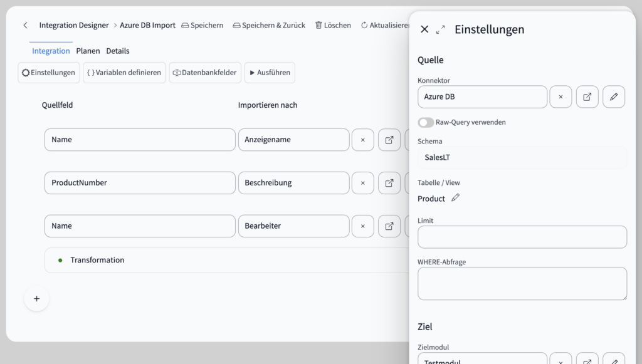Click the back arrow beside Integration Designer
This screenshot has width=642, height=364.
click(x=25, y=25)
